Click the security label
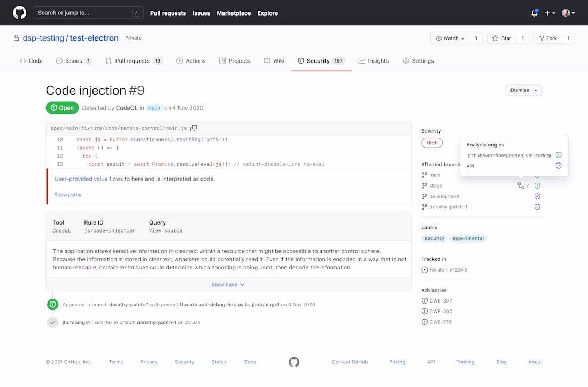 (434, 238)
